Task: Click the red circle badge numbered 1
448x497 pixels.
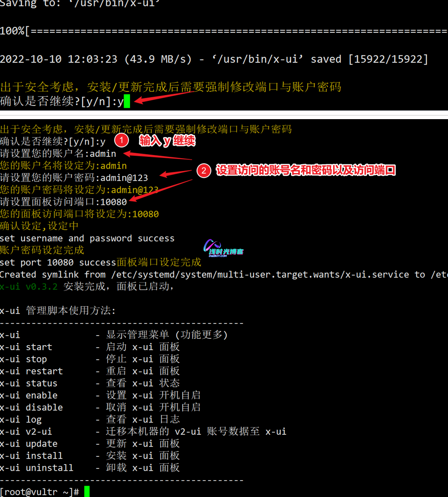Action: (x=121, y=141)
